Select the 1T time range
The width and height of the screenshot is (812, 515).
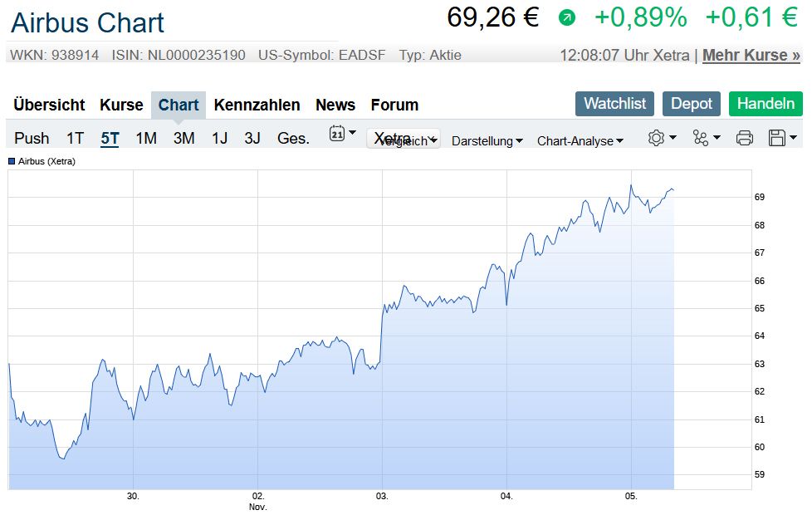click(75, 139)
